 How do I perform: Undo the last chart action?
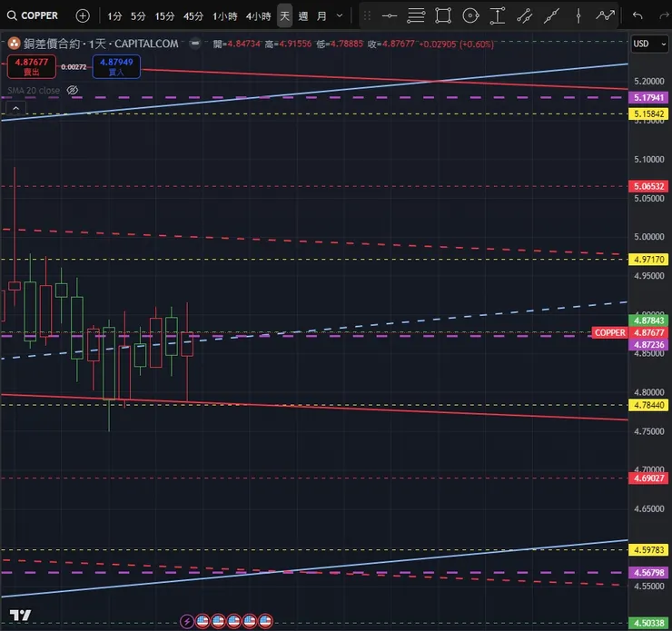point(637,15)
